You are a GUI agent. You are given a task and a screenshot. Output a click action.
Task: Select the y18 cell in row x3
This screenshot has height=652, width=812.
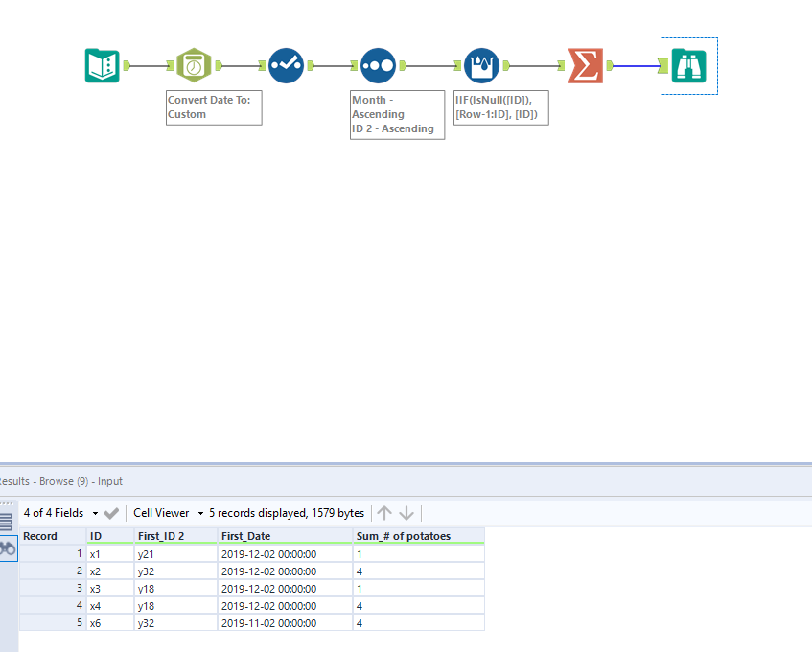coord(175,589)
